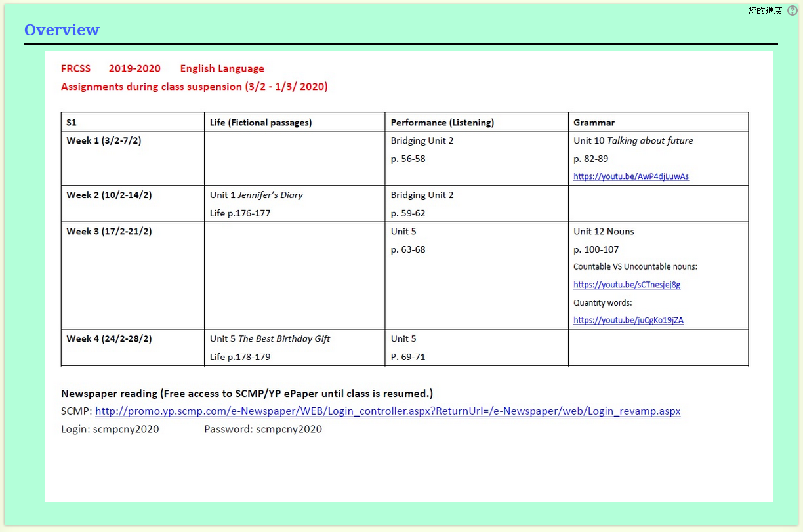
Task: Click the Grammar column header
Action: click(x=594, y=123)
